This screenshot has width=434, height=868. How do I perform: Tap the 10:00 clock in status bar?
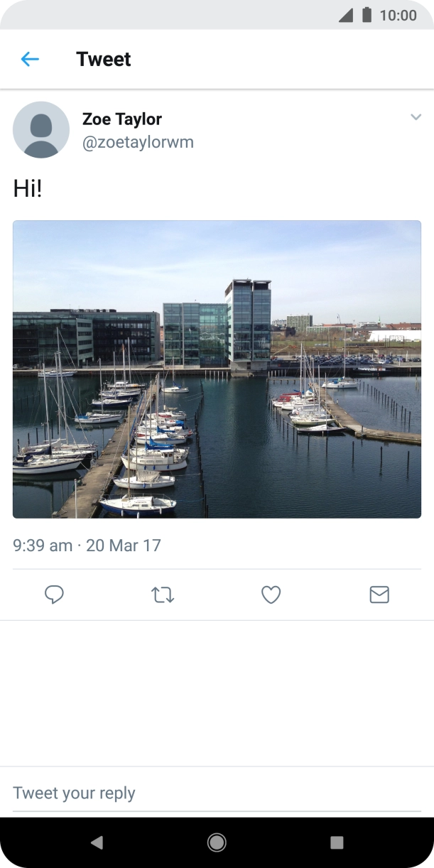398,15
